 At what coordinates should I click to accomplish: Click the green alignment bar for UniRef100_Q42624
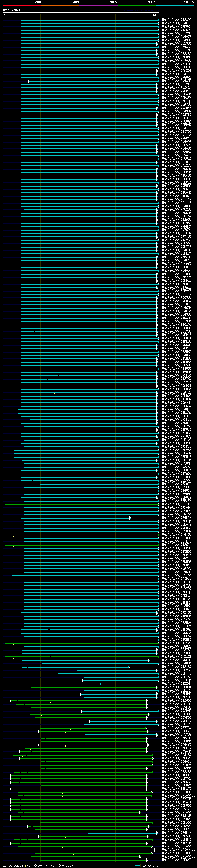(x=82, y=545)
